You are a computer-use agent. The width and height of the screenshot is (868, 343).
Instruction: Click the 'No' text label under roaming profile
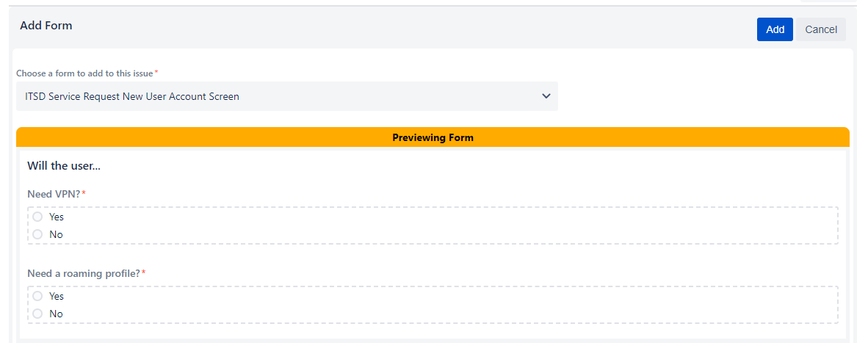pyautogui.click(x=56, y=314)
